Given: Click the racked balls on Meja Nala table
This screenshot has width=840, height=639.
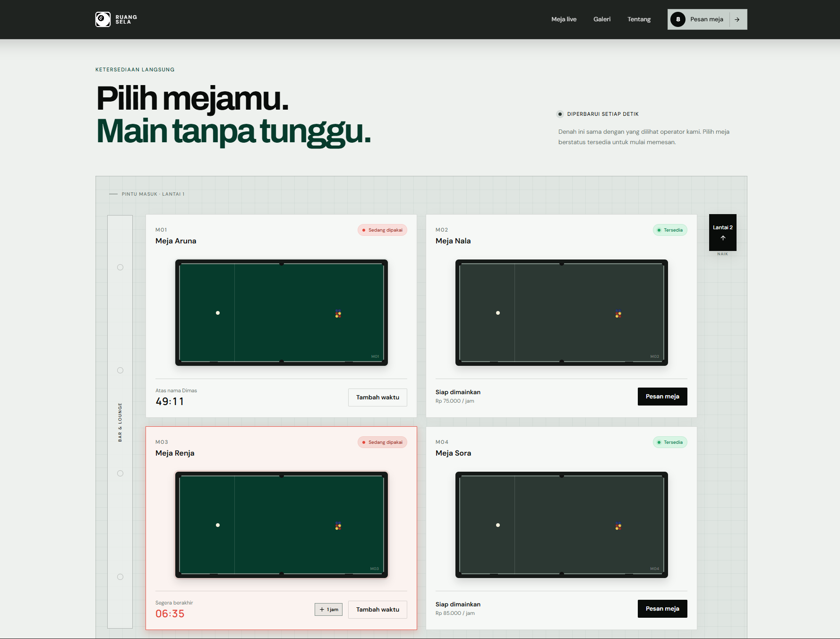Looking at the screenshot, I should [618, 313].
